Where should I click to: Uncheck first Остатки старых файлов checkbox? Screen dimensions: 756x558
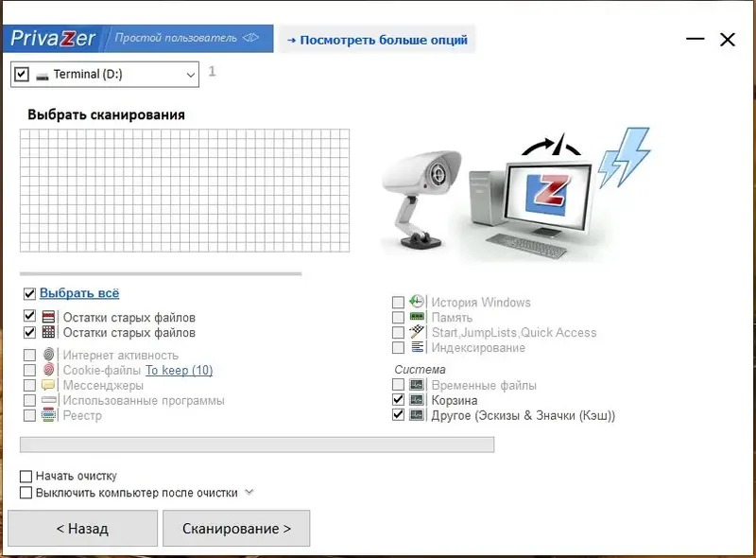pyautogui.click(x=29, y=316)
